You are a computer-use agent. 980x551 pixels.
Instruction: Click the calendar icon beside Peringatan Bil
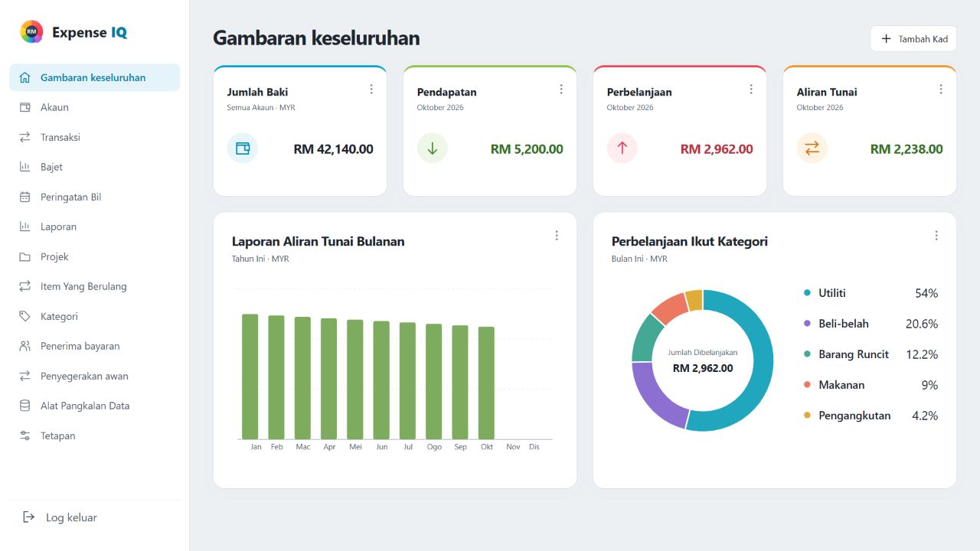point(25,197)
